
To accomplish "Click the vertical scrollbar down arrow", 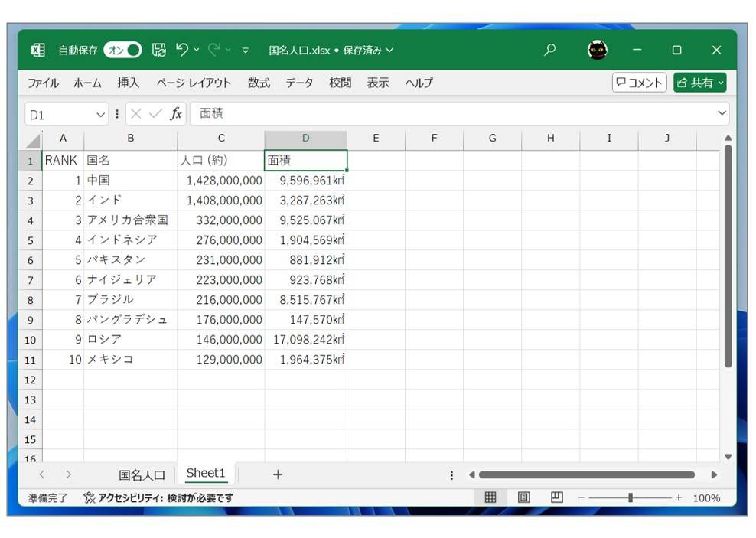I will (x=728, y=456).
